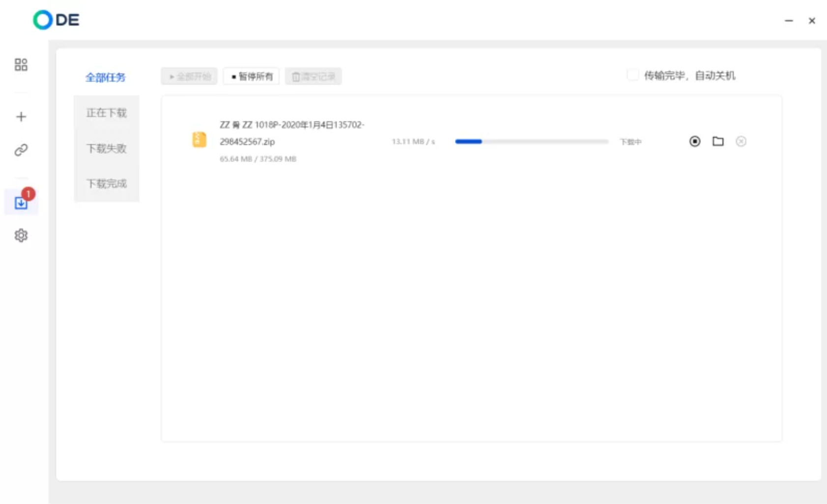This screenshot has width=827, height=504.
Task: Click the blue download progress bar
Action: [x=531, y=141]
